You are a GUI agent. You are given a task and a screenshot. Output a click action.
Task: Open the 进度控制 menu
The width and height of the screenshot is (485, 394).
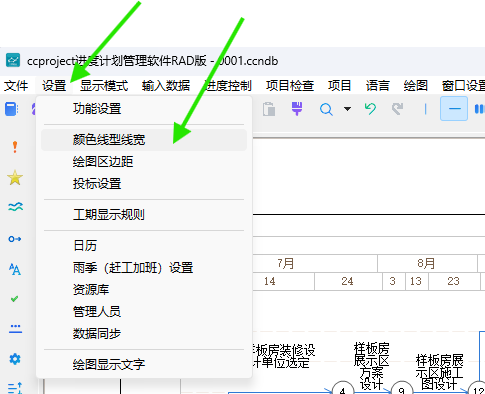point(228,86)
